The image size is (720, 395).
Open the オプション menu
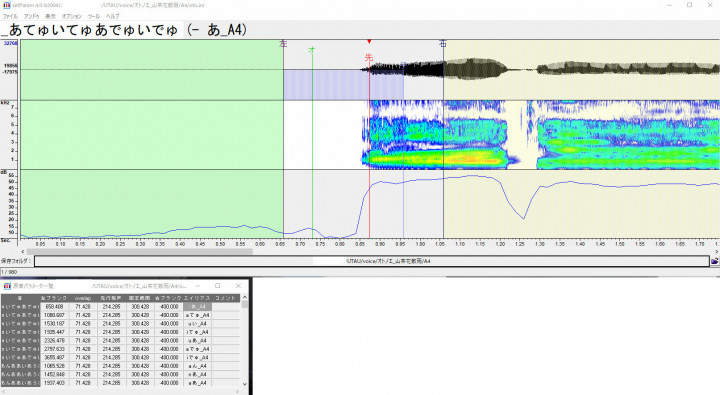coord(72,16)
